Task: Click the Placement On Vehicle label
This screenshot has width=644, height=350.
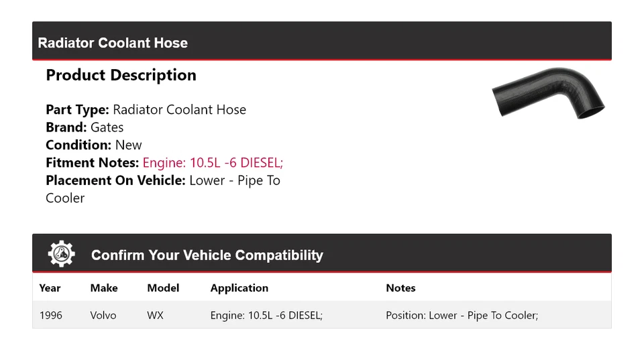Action: click(x=115, y=180)
